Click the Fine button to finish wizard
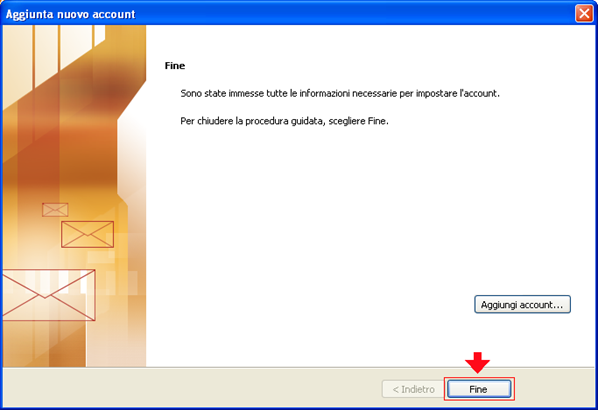The image size is (598, 410). click(x=479, y=389)
